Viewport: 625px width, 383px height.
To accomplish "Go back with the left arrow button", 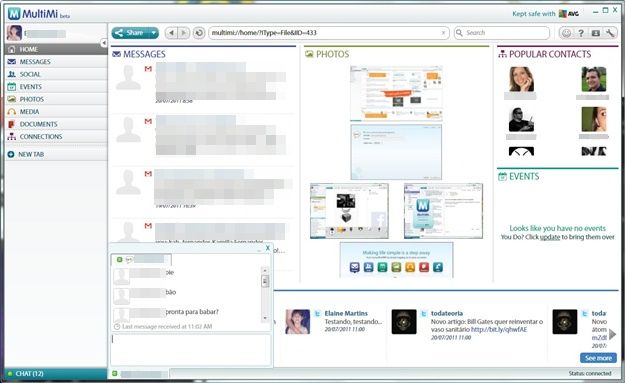I will coord(171,33).
